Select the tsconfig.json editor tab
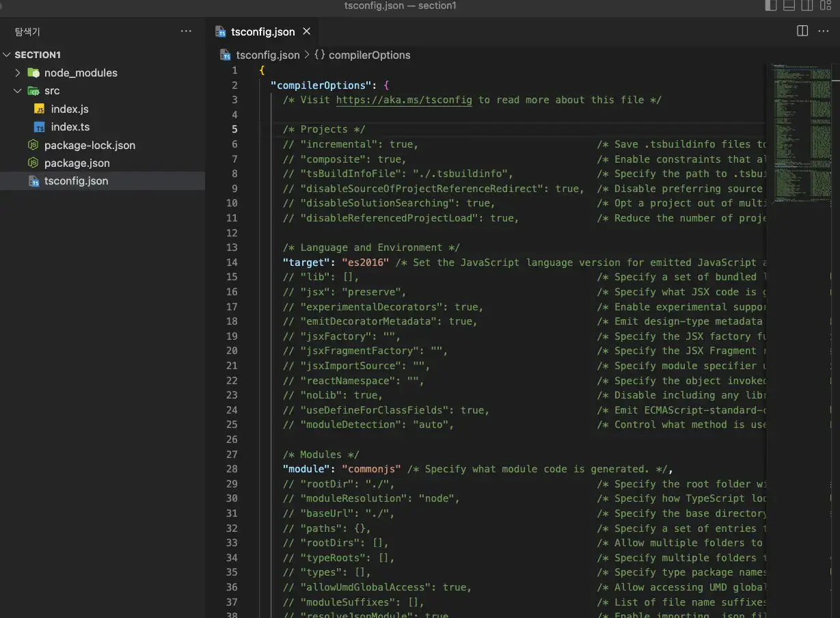840x618 pixels. 263,31
